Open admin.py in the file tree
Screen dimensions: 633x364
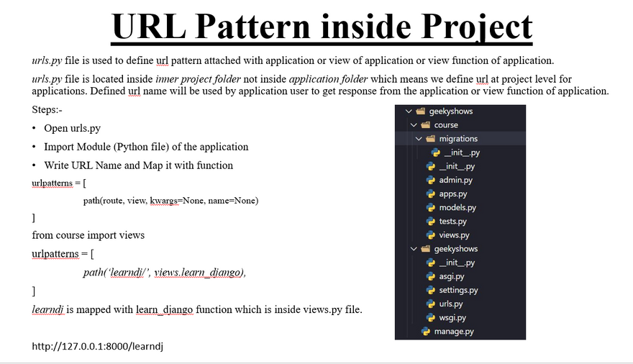coord(456,180)
